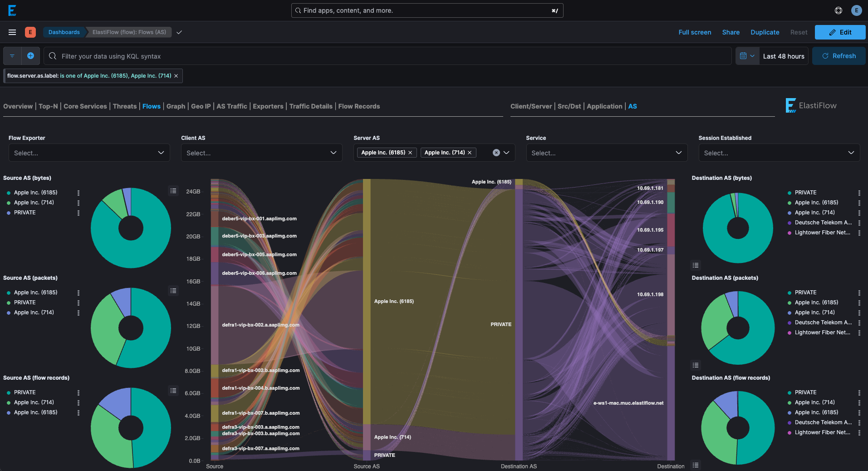The height and width of the screenshot is (471, 868).
Task: Toggle legend for Destination AS (flow records) chart
Action: pos(696,465)
